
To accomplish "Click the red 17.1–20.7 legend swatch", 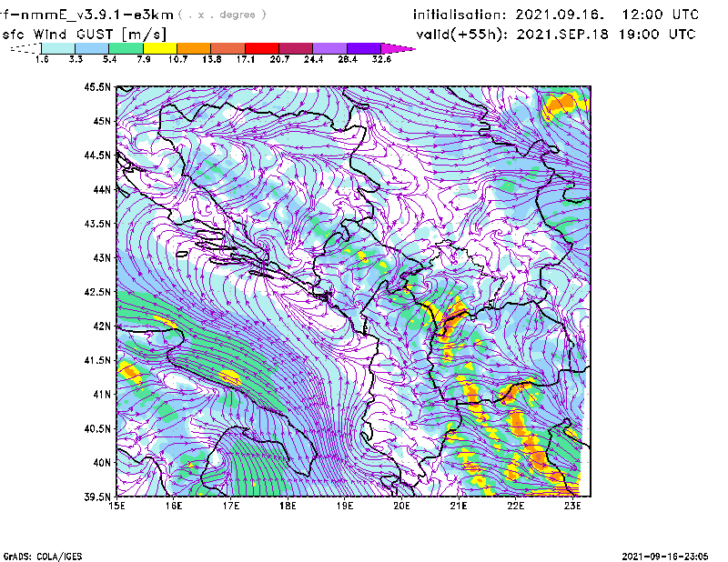I will (x=262, y=48).
